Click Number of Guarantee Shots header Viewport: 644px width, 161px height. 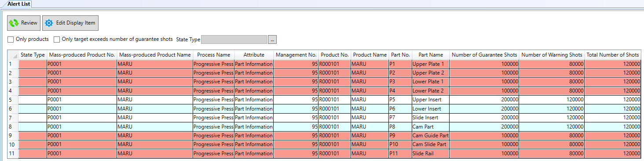point(484,55)
